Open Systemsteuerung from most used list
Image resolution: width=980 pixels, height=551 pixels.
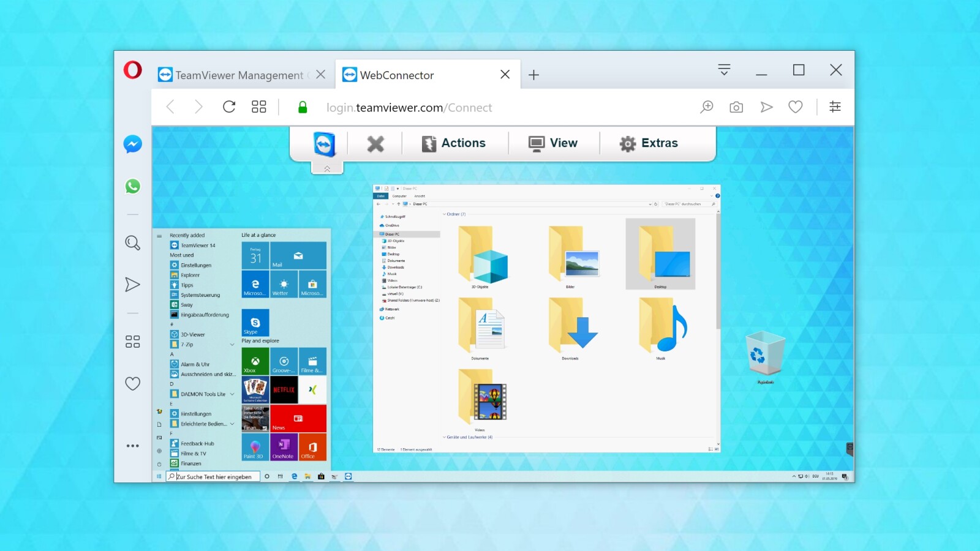tap(195, 295)
